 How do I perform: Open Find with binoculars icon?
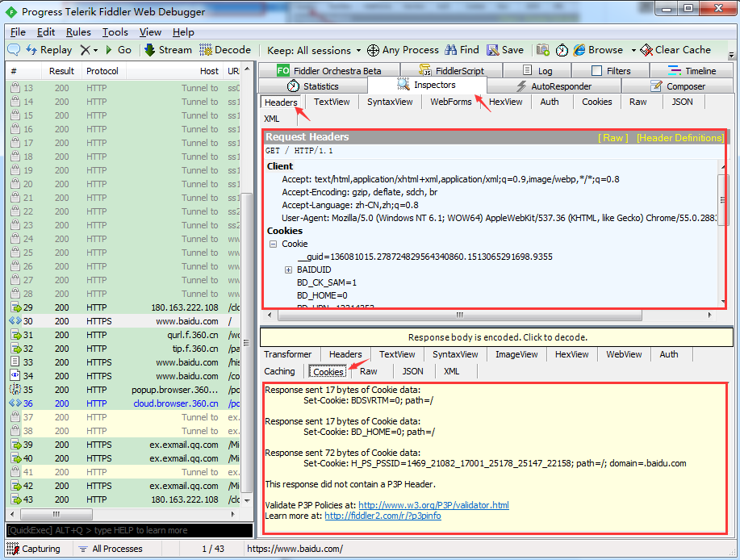coord(462,50)
